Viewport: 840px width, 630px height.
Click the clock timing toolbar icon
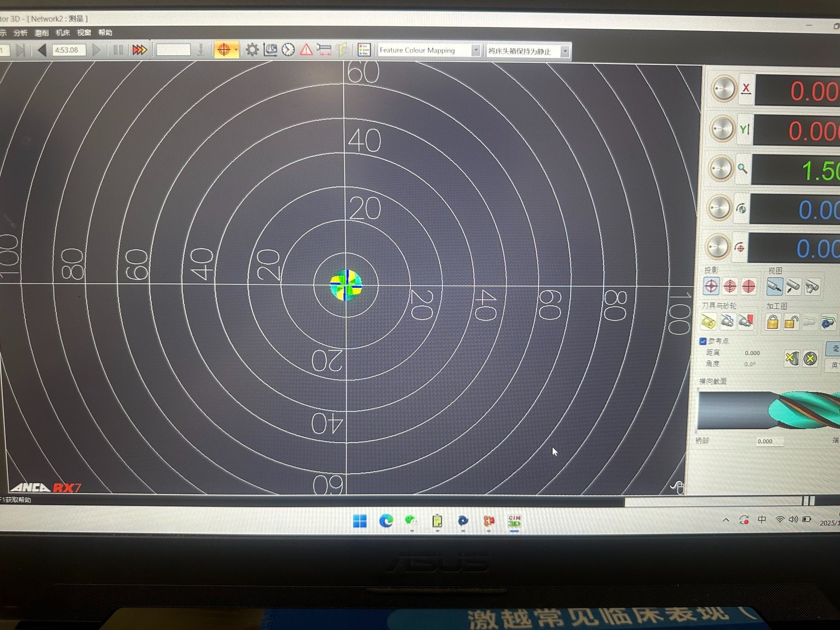click(288, 50)
